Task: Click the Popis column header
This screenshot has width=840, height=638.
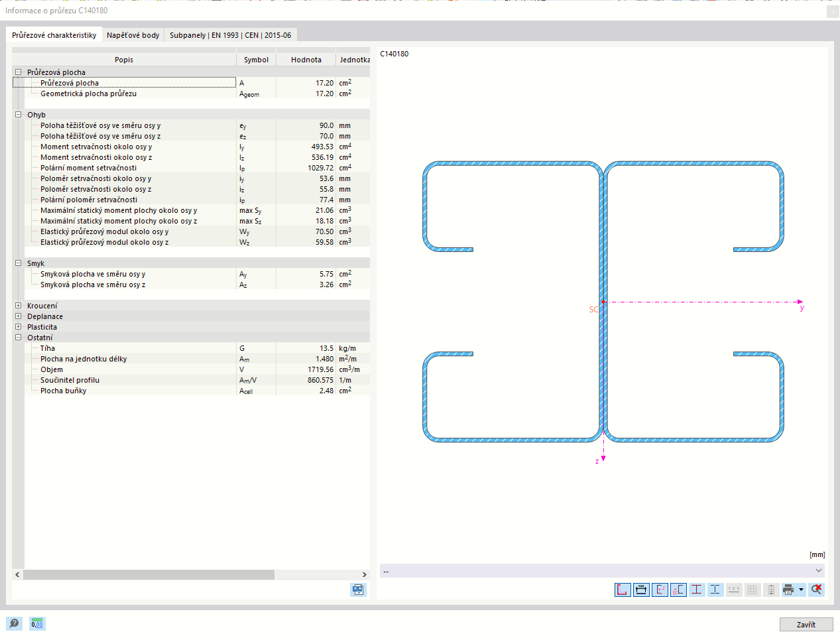Action: 124,60
